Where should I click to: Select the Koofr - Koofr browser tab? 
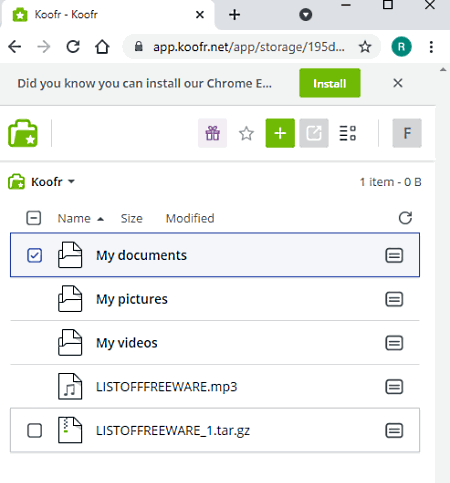(107, 15)
